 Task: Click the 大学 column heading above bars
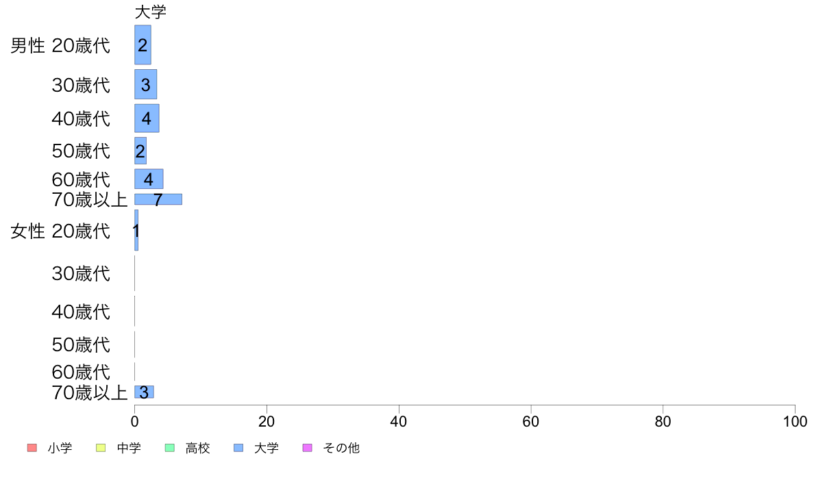coord(151,12)
